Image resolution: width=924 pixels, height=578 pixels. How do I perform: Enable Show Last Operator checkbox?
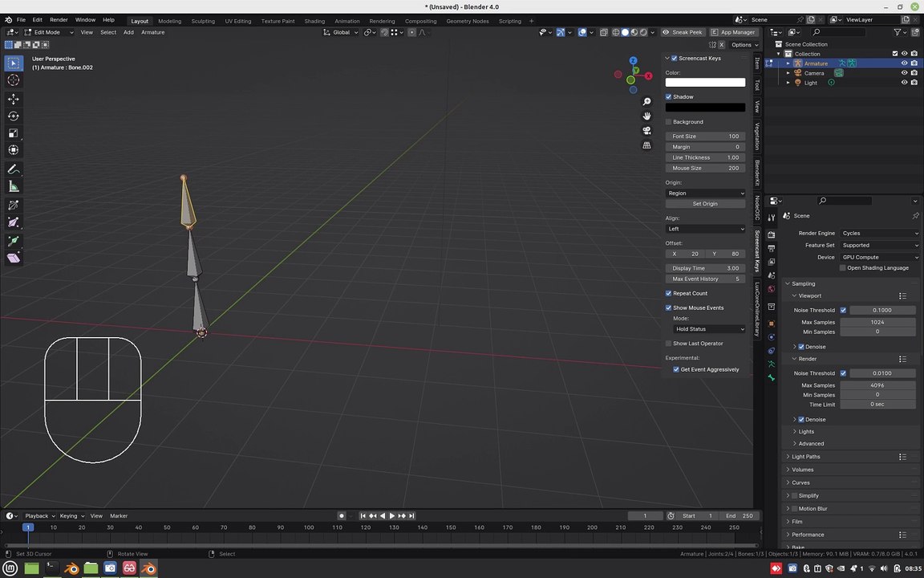point(669,344)
